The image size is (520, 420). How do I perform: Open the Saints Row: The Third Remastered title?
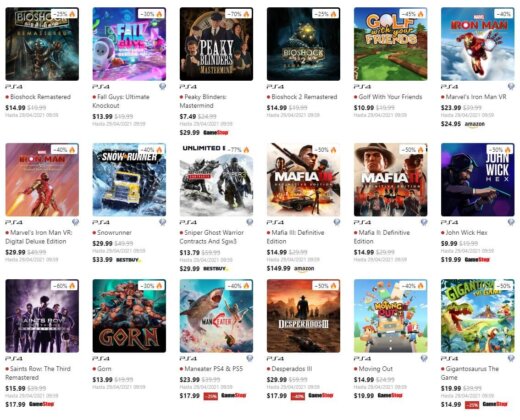(x=38, y=373)
